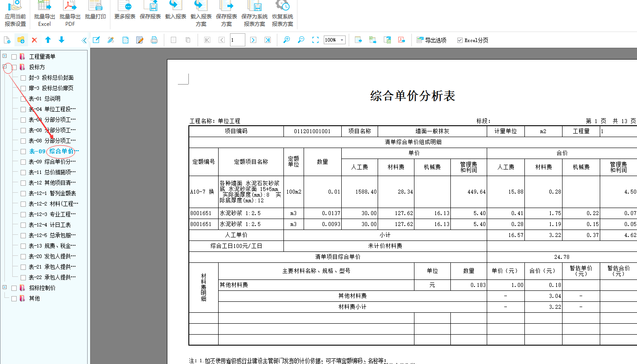
Task: Select 表-12 其他项目清… in the tree
Action: (x=52, y=183)
